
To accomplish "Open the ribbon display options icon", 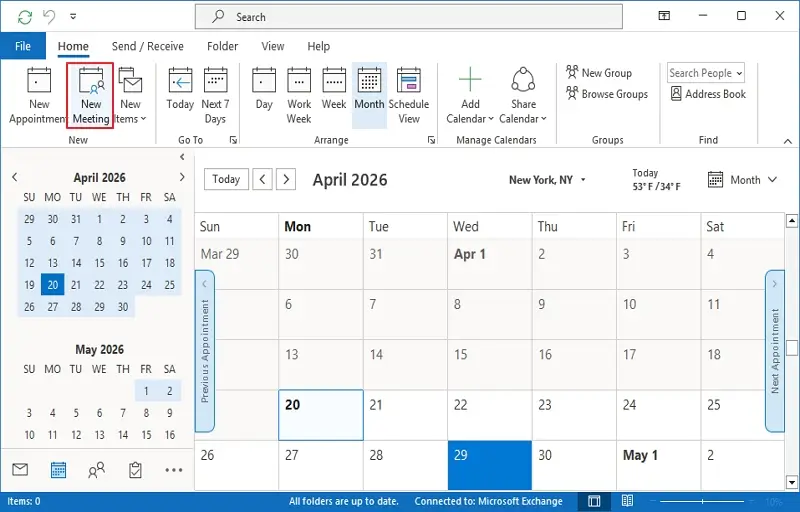I will pyautogui.click(x=664, y=16).
